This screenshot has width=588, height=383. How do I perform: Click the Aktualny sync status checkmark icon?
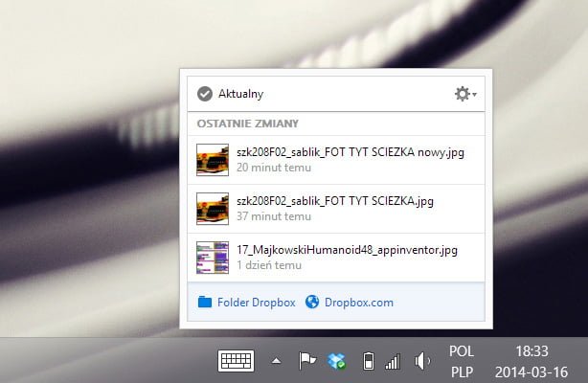(x=205, y=94)
